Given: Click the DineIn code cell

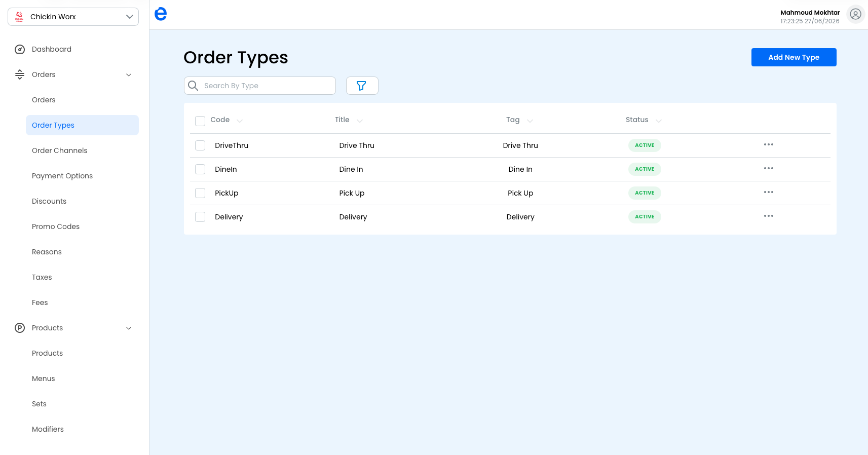Looking at the screenshot, I should point(226,169).
